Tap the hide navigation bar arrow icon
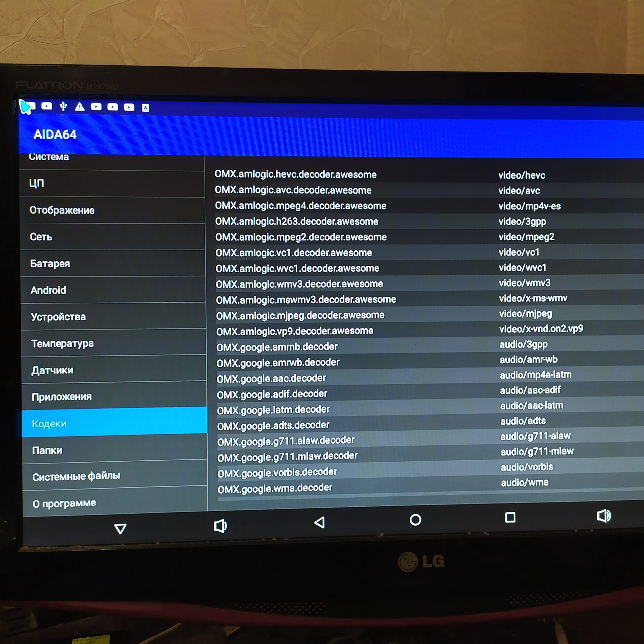The width and height of the screenshot is (644, 644). tap(120, 528)
